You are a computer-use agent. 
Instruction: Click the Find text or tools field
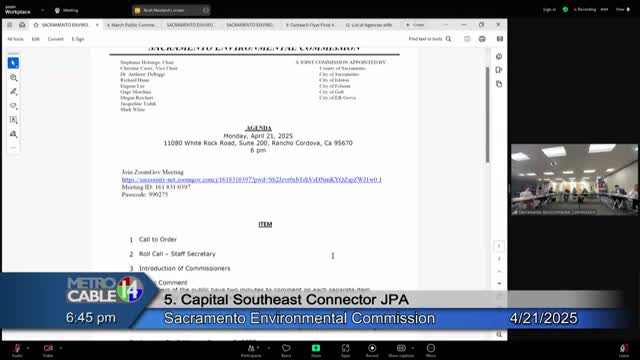point(425,39)
